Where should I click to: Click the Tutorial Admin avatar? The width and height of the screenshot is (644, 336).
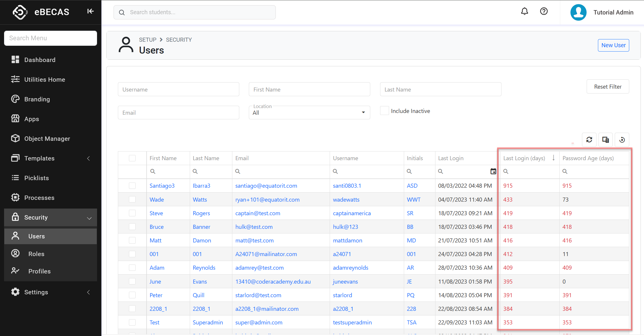click(578, 12)
